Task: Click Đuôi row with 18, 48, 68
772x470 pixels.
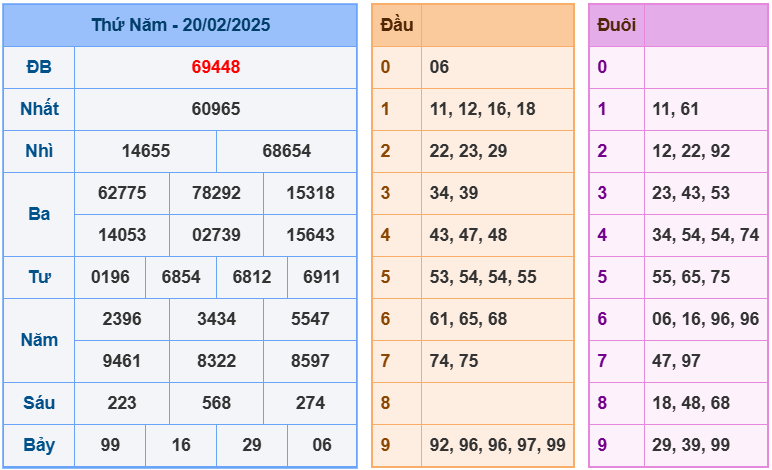Action: click(690, 403)
